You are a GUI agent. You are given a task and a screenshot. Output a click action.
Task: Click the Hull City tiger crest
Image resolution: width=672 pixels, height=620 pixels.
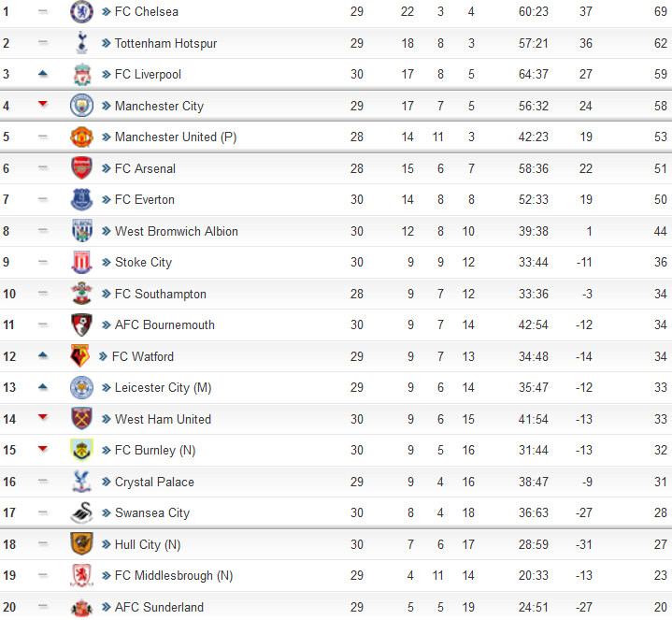tap(81, 543)
